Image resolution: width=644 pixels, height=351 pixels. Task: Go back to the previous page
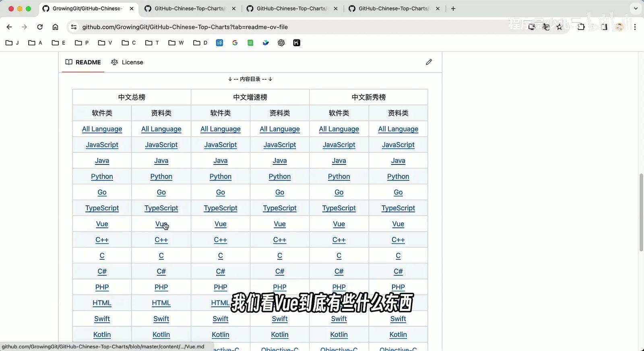9,27
